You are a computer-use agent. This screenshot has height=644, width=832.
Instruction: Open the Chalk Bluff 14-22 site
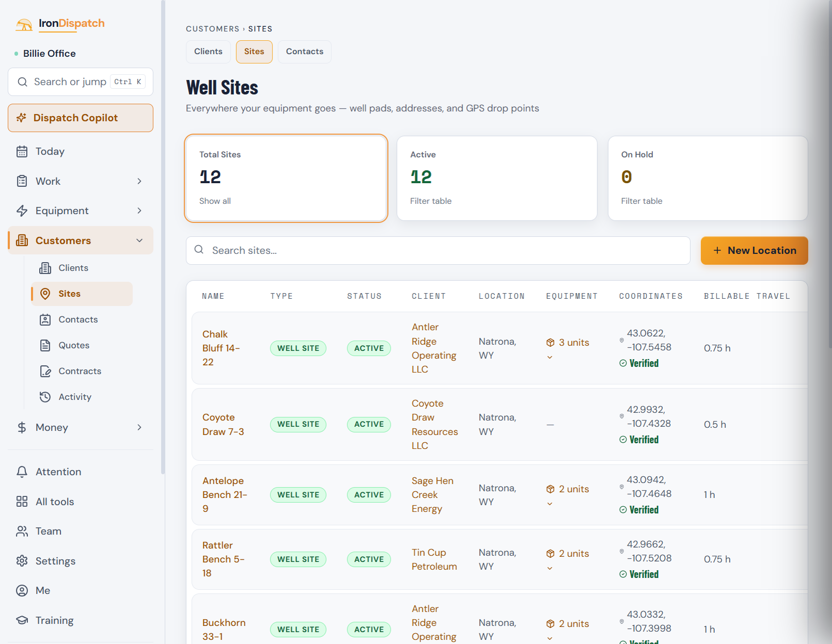(x=221, y=348)
